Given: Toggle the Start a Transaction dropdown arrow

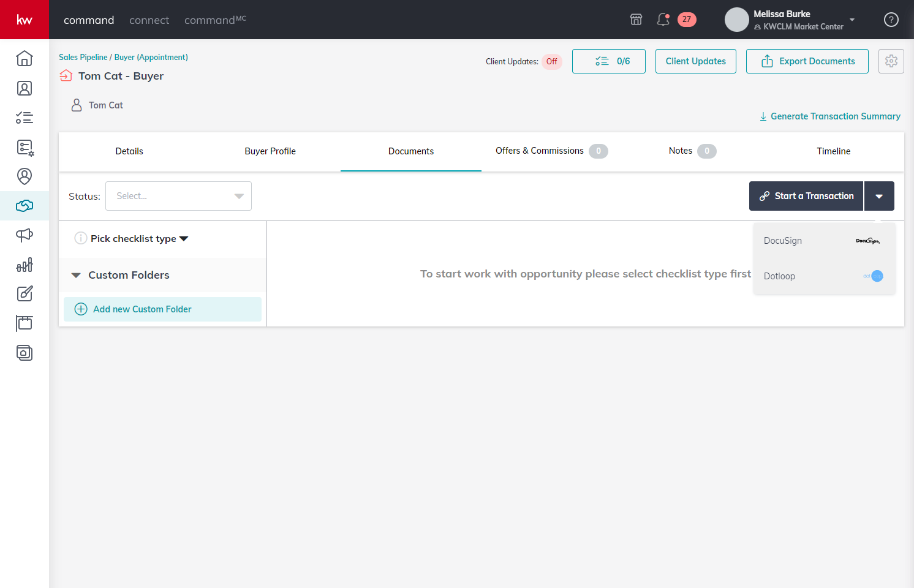Looking at the screenshot, I should (879, 196).
